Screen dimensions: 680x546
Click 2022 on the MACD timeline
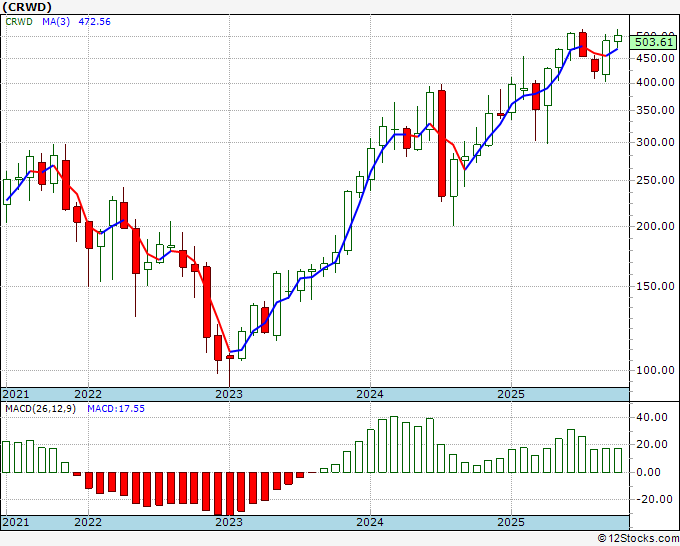tap(88, 522)
